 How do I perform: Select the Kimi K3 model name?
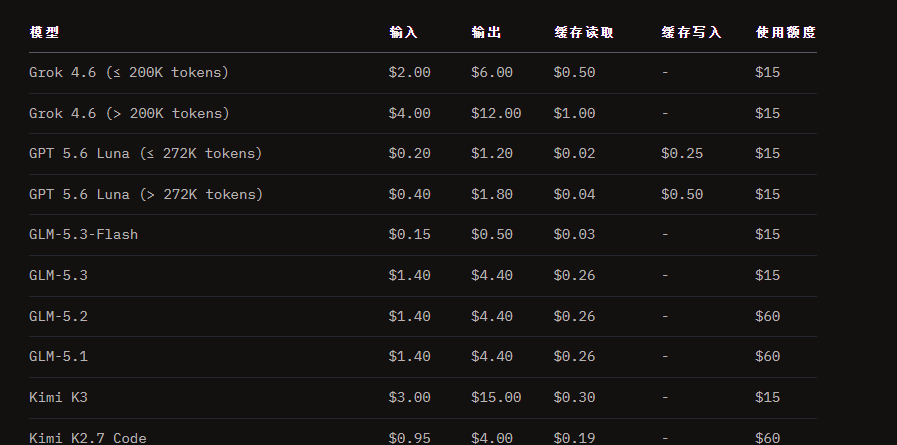(58, 398)
